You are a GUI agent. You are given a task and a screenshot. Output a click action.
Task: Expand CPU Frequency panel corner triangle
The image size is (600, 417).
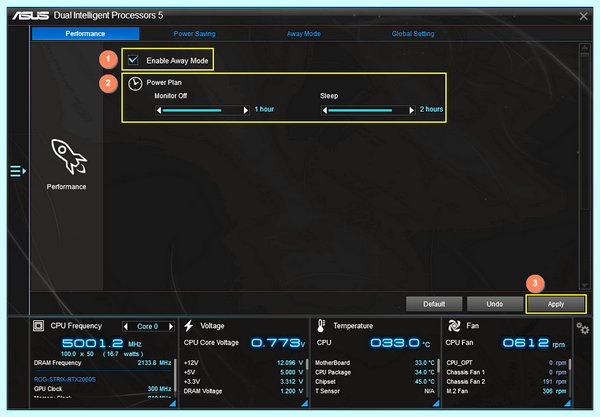(173, 403)
